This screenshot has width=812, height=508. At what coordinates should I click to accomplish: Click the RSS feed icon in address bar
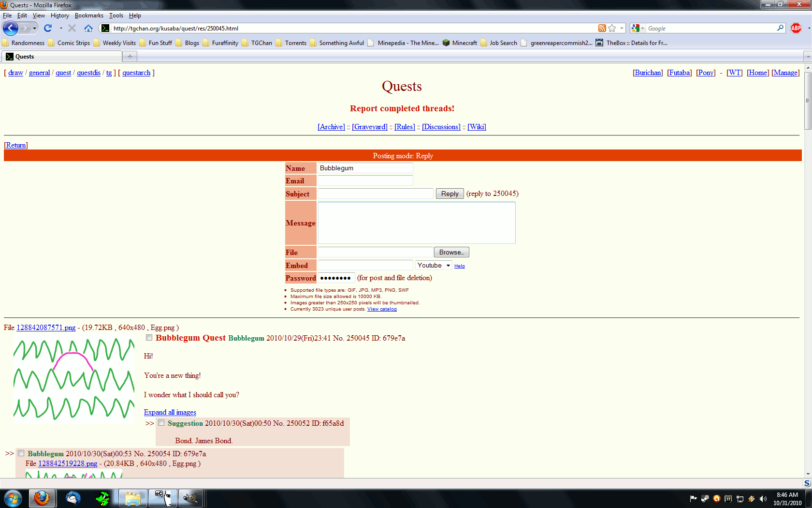click(x=602, y=28)
